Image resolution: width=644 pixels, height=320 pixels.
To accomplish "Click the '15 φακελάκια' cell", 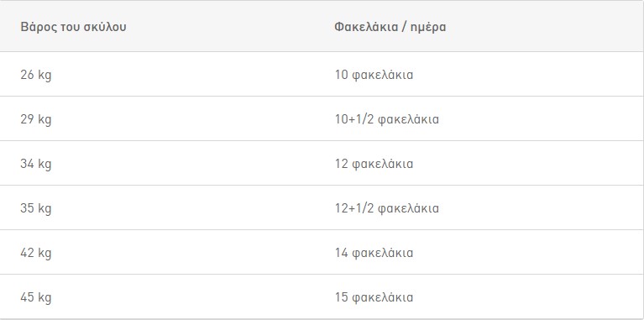I will (x=374, y=297).
